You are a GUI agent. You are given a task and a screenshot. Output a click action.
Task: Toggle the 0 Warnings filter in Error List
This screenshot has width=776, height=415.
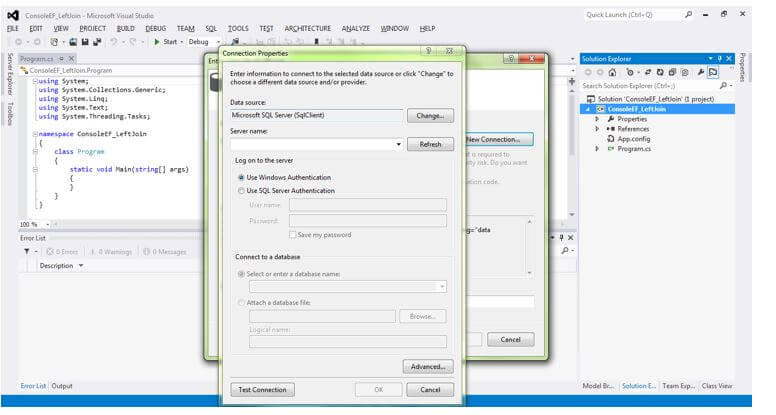coord(111,252)
